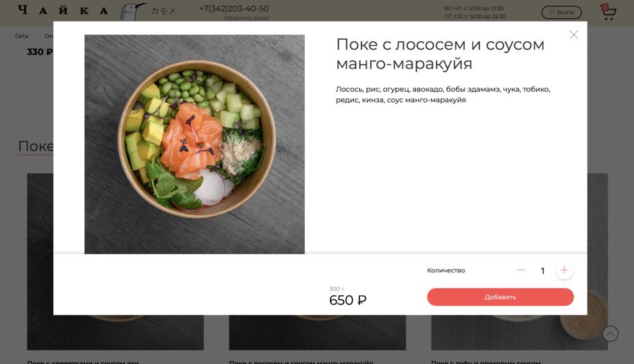Click the quantity value field

click(x=542, y=271)
